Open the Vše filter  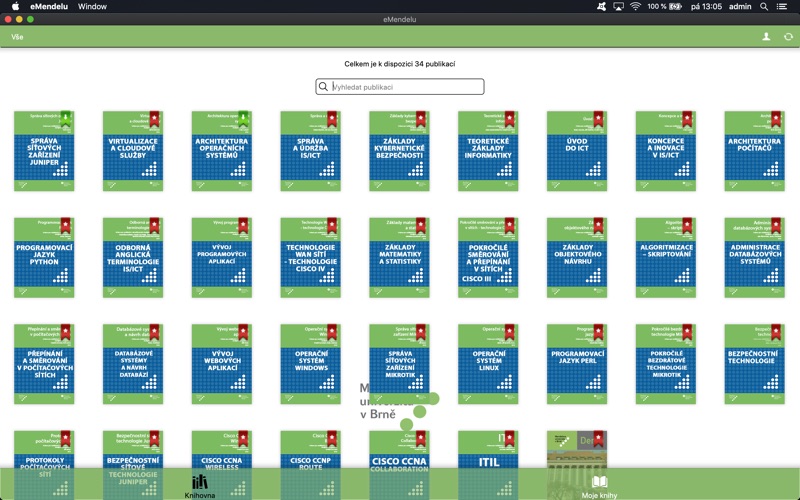pyautogui.click(x=17, y=37)
